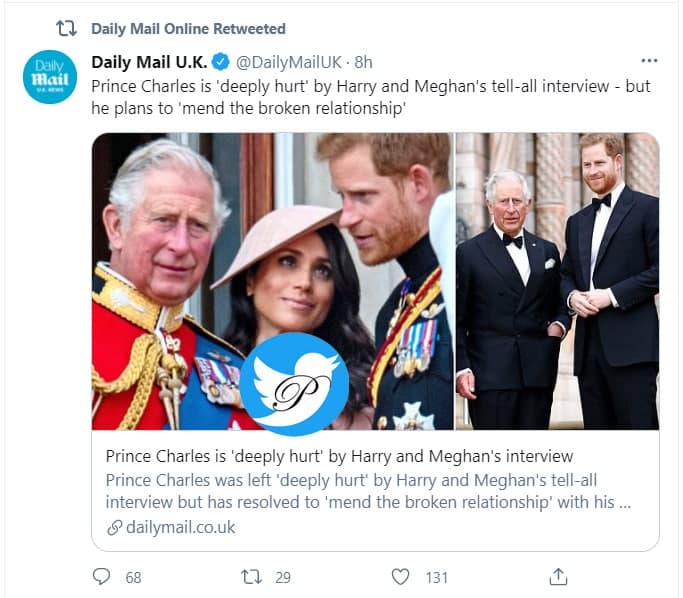Like the tweet with the heart icon

tap(400, 577)
